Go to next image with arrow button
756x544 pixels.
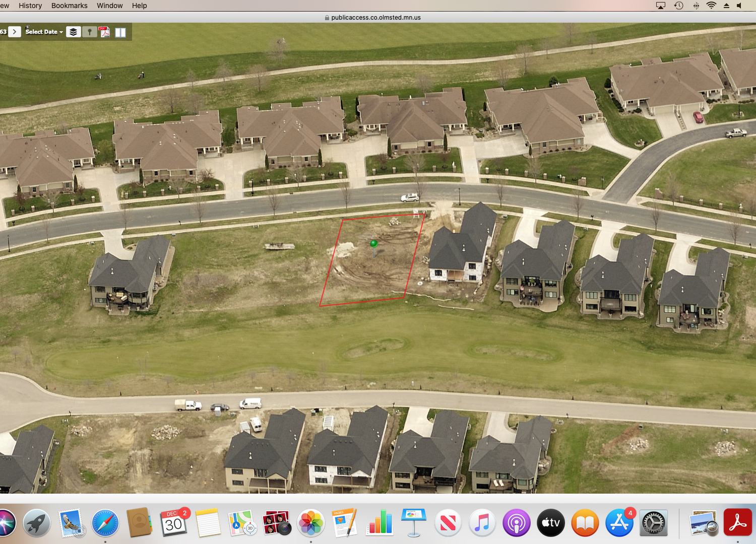(x=15, y=32)
